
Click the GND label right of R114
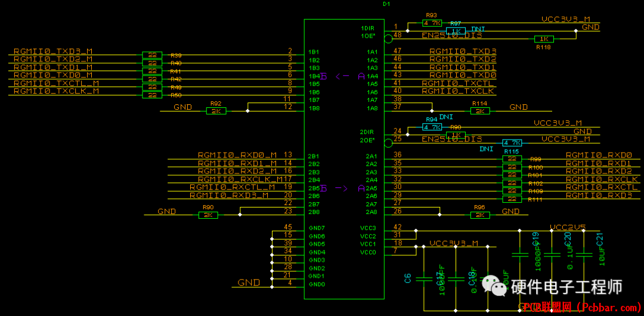pyautogui.click(x=519, y=107)
